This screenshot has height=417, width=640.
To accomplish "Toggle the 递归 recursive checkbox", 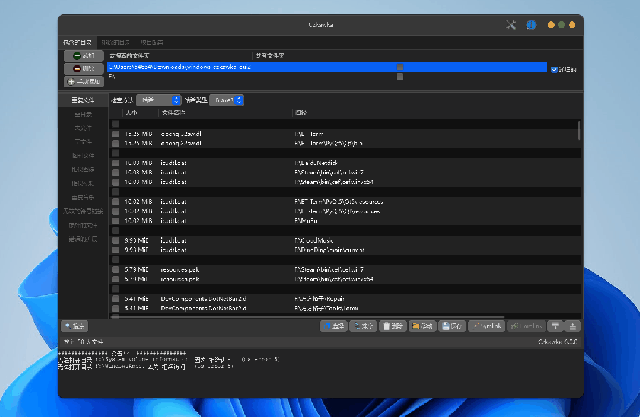I will pos(554,69).
